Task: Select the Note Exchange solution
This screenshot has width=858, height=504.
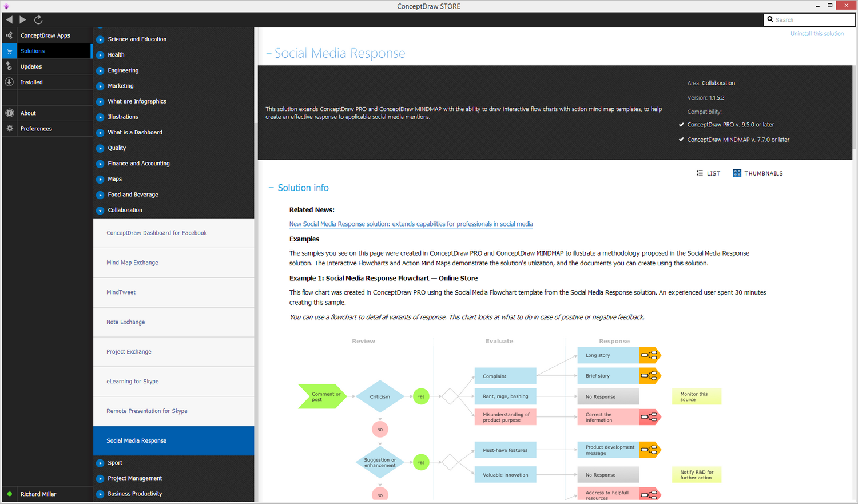Action: 174,322
